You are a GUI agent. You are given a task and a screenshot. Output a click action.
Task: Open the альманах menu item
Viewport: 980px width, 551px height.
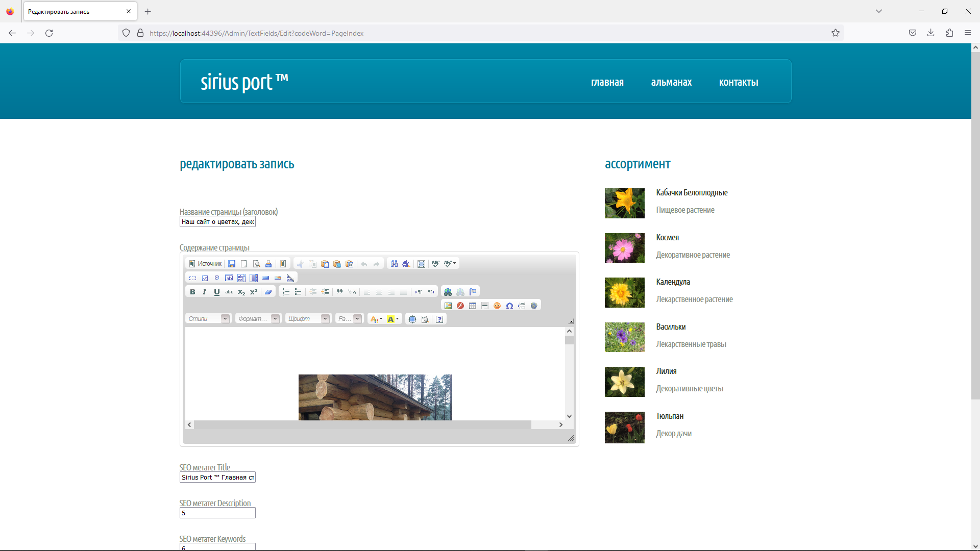671,82
